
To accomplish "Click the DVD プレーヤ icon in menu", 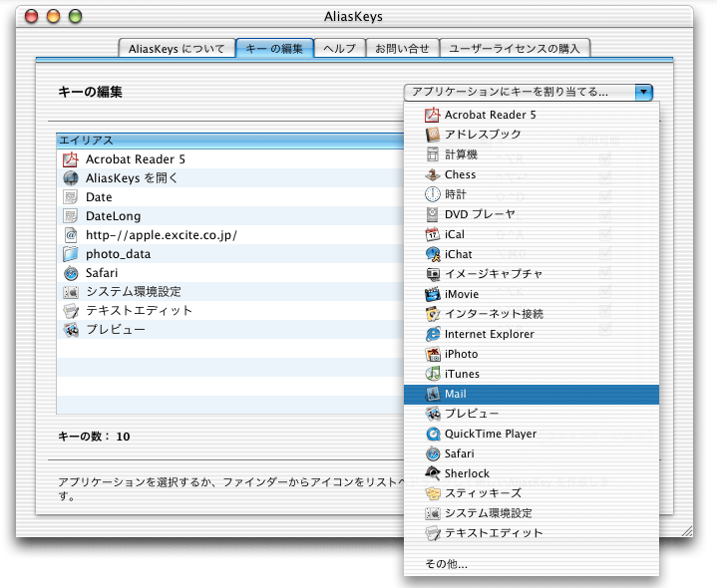I will pyautogui.click(x=433, y=214).
